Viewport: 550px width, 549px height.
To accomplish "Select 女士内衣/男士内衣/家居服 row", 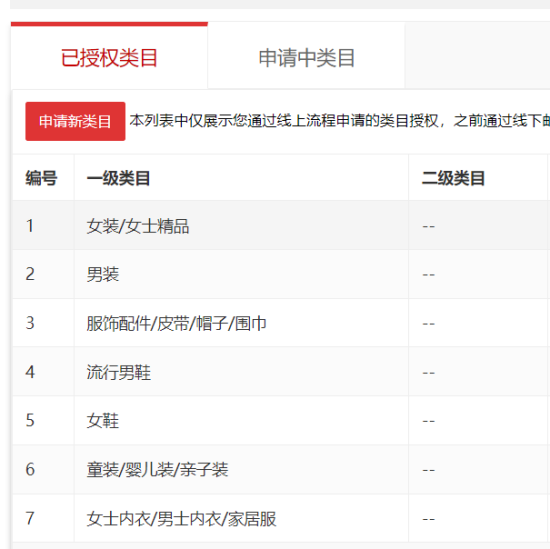I will pos(281,518).
